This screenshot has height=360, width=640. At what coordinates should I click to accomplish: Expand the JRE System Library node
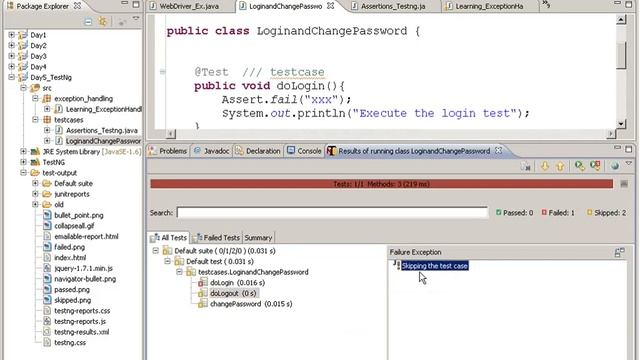23,151
